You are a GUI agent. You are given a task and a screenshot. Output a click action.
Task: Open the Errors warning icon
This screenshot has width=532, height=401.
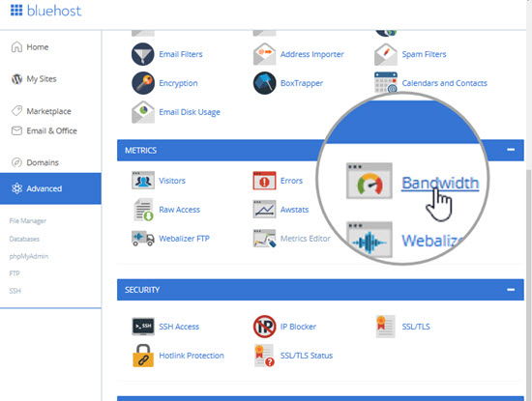[264, 180]
